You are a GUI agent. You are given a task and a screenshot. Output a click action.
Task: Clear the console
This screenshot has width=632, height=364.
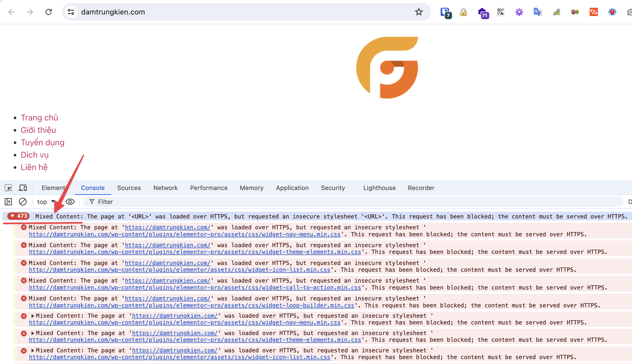(x=23, y=202)
